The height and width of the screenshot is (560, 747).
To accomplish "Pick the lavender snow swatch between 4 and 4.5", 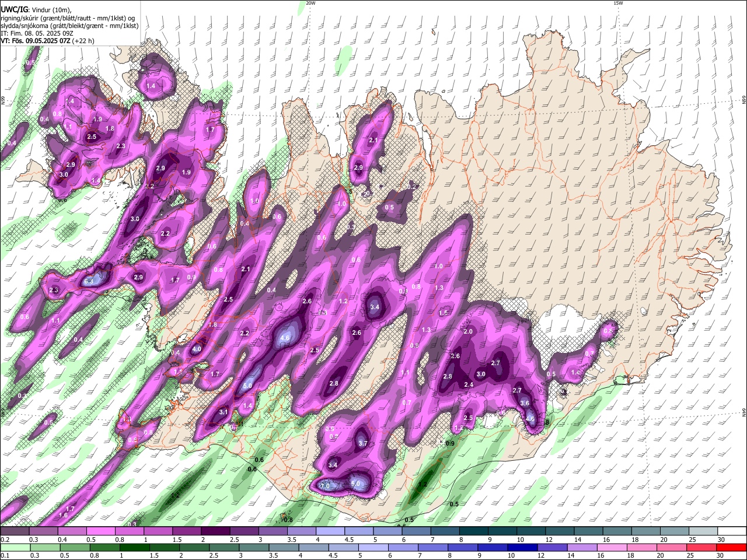I will [x=329, y=531].
